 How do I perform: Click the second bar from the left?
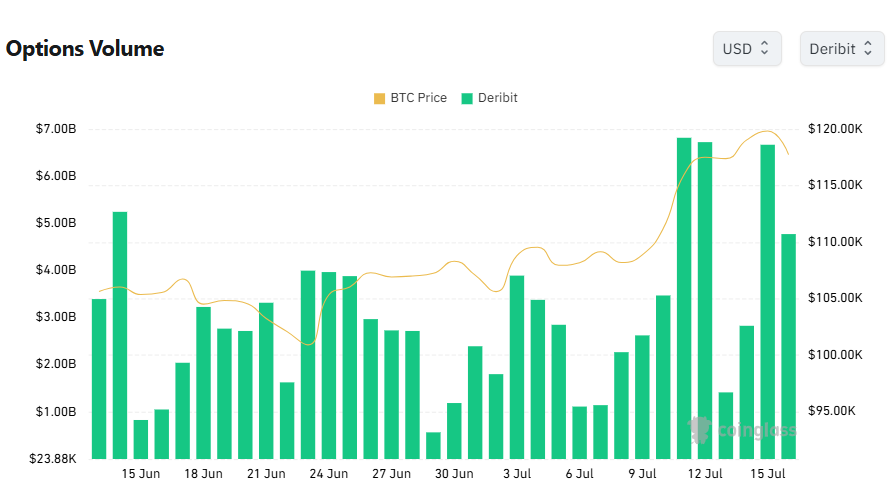[120, 335]
